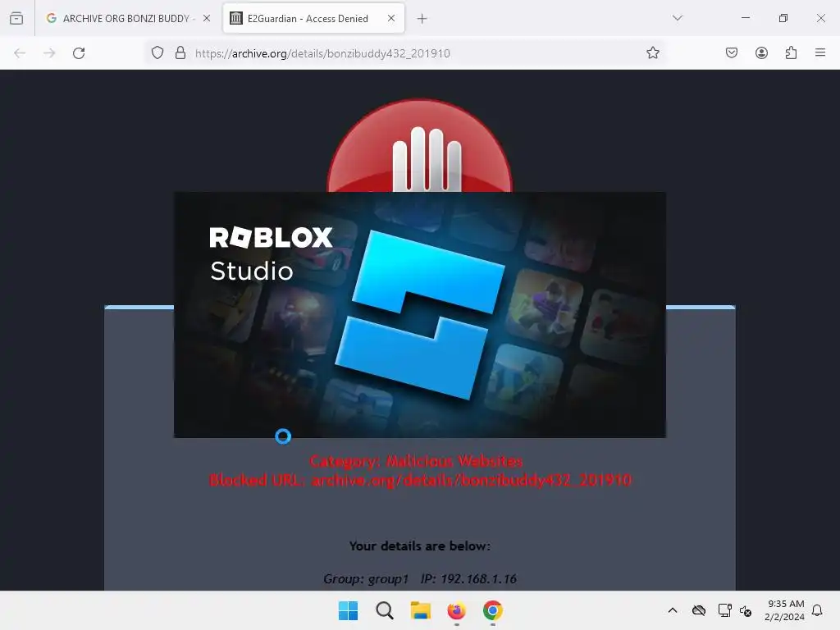The image size is (840, 630).
Task: Open the extensions puzzle icon
Action: (x=791, y=52)
